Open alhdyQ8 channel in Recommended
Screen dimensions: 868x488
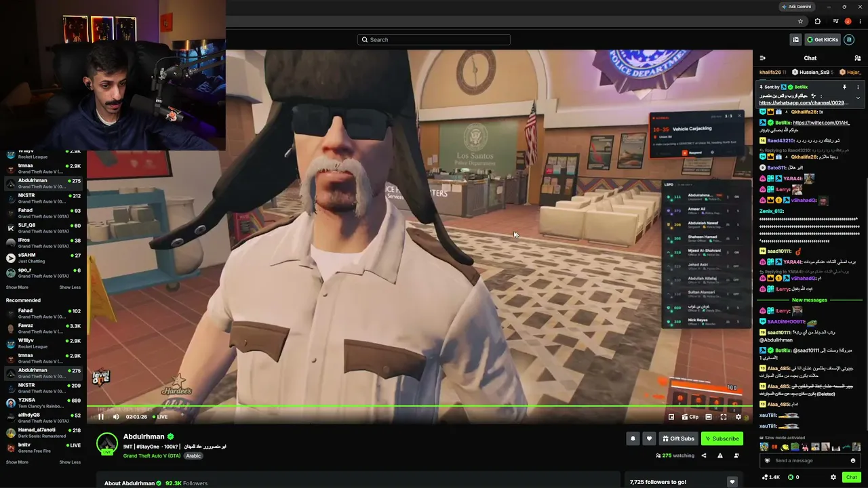[43, 418]
